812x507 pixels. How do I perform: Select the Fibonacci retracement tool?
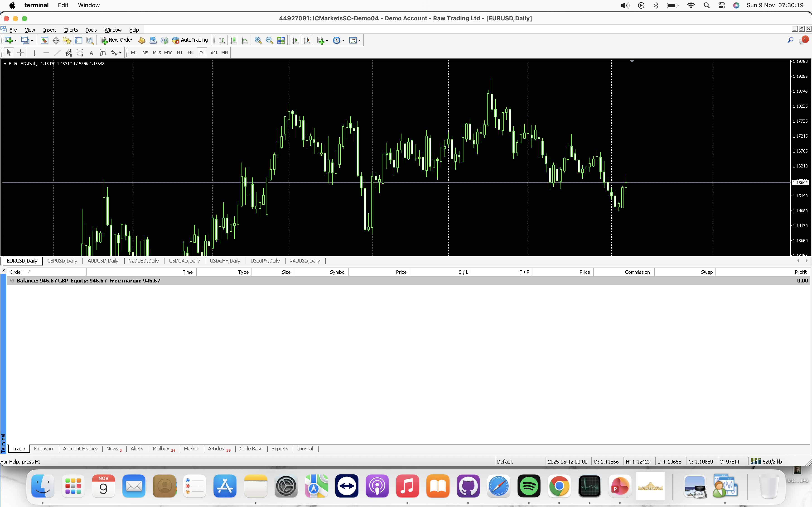click(80, 53)
